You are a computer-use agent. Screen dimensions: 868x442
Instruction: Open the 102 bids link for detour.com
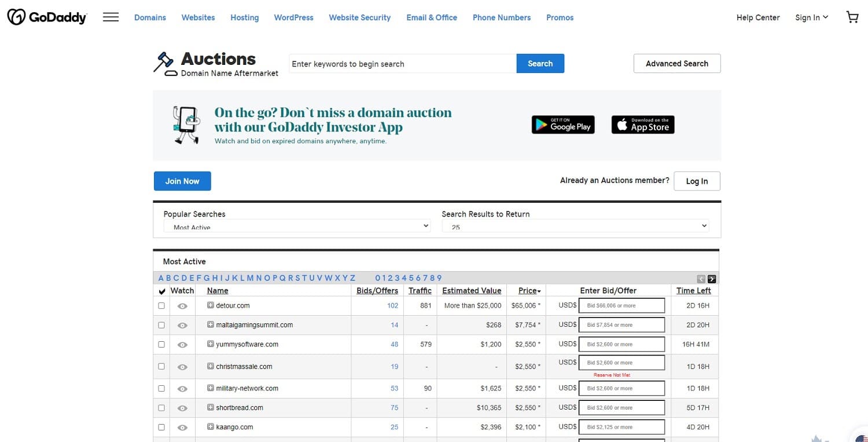(x=392, y=305)
